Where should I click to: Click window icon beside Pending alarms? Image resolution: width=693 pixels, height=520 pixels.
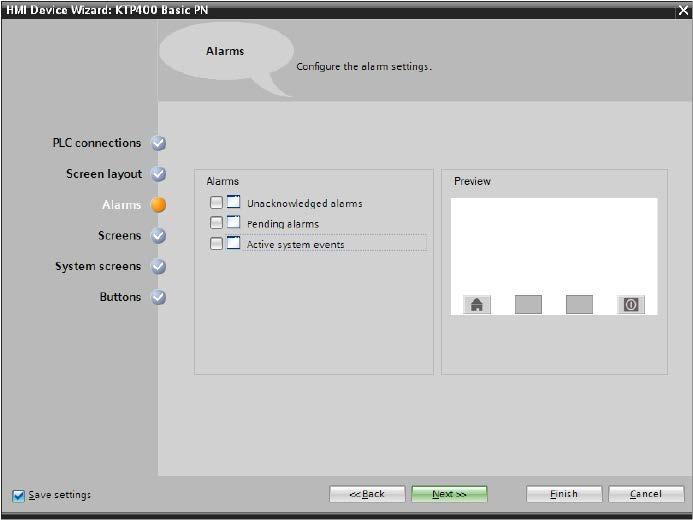(x=233, y=222)
